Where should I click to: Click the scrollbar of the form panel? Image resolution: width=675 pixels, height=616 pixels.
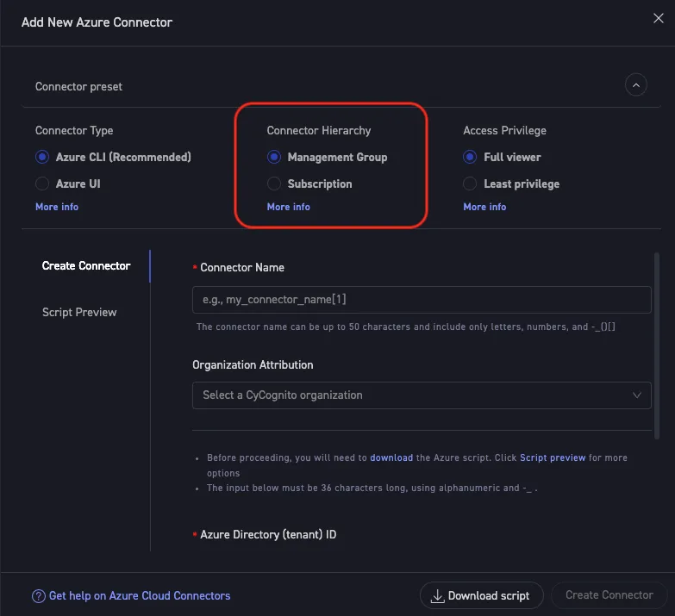click(x=657, y=345)
